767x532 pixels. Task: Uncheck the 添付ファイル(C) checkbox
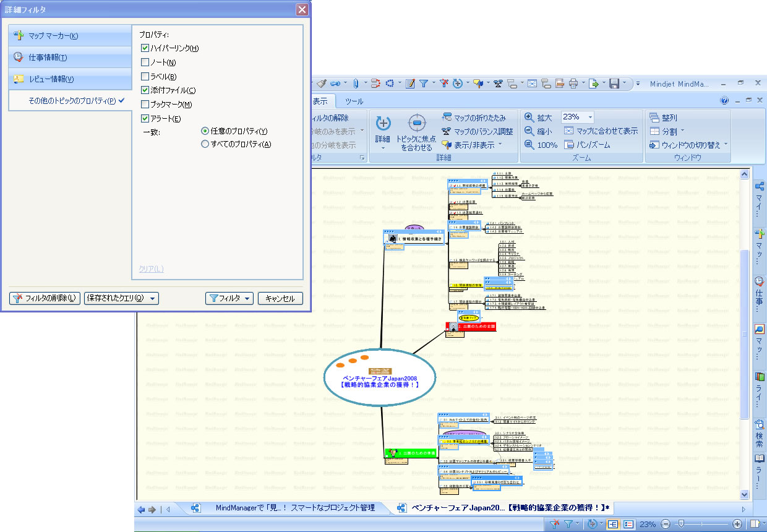coord(145,90)
